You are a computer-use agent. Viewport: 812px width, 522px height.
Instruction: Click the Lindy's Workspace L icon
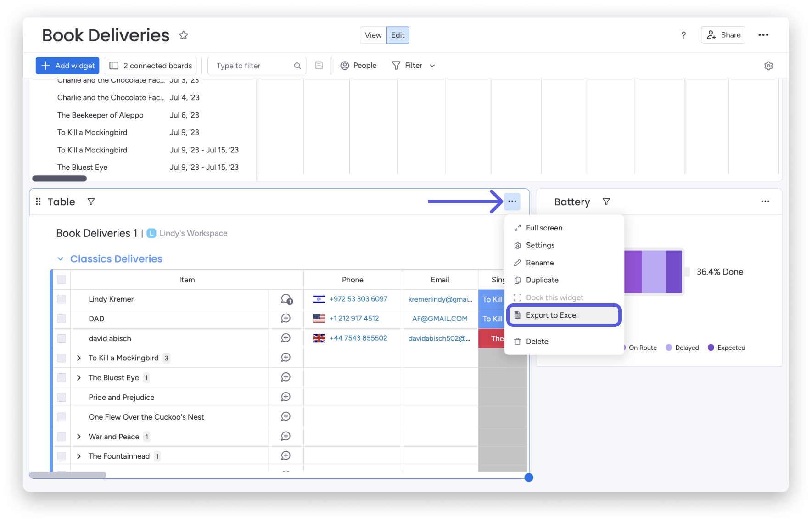tap(151, 233)
